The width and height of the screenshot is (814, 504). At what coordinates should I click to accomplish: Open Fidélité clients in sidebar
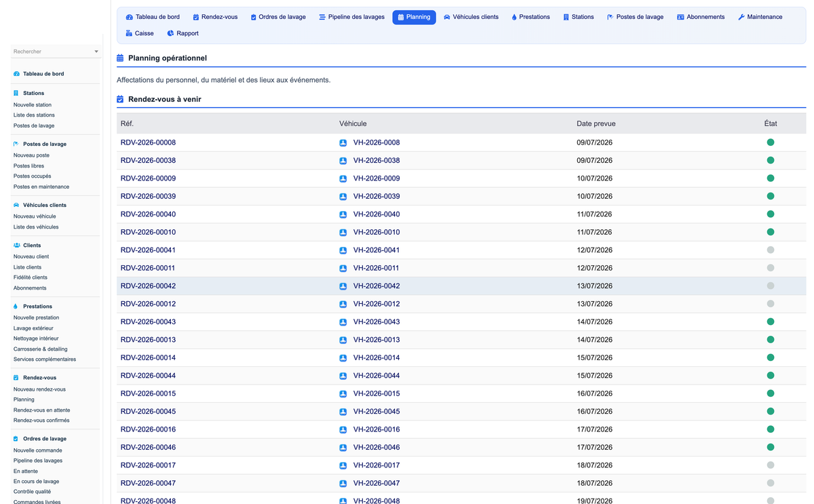click(x=31, y=277)
